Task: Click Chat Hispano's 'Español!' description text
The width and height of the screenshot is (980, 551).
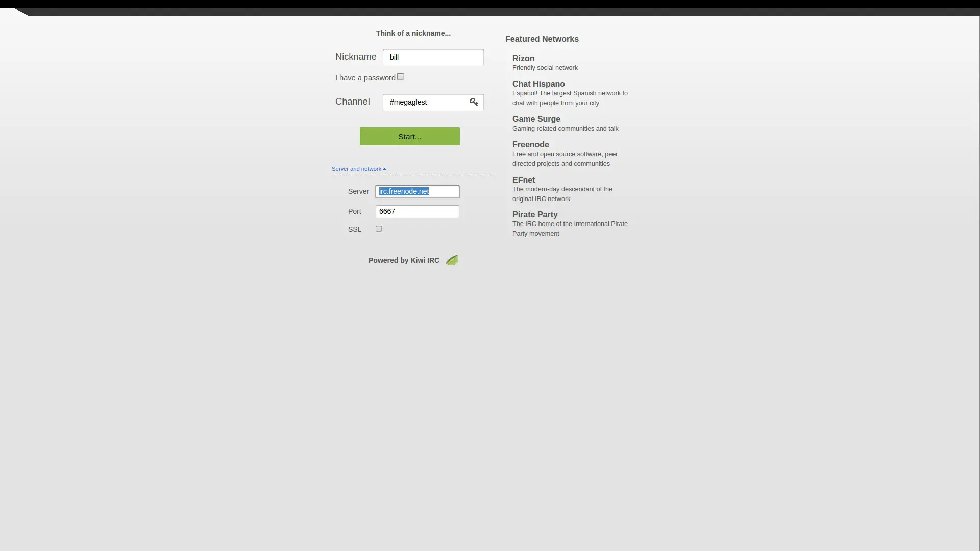Action: tap(570, 98)
